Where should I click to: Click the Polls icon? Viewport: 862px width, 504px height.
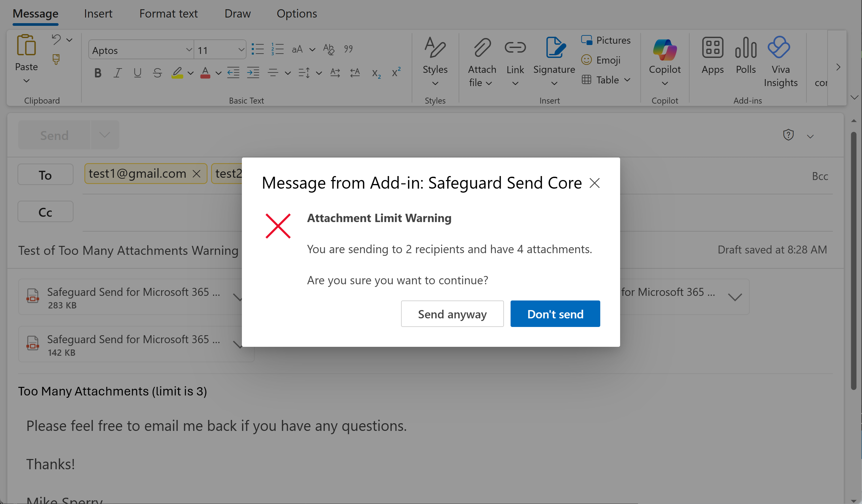pos(746,47)
